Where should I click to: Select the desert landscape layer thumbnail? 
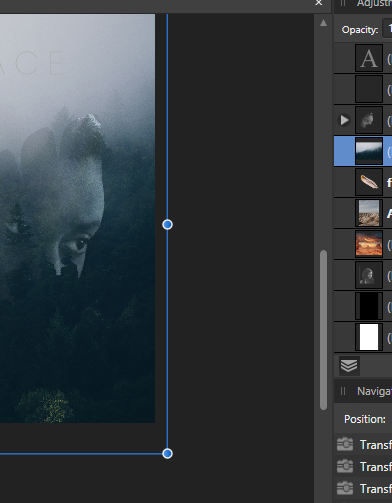(369, 213)
